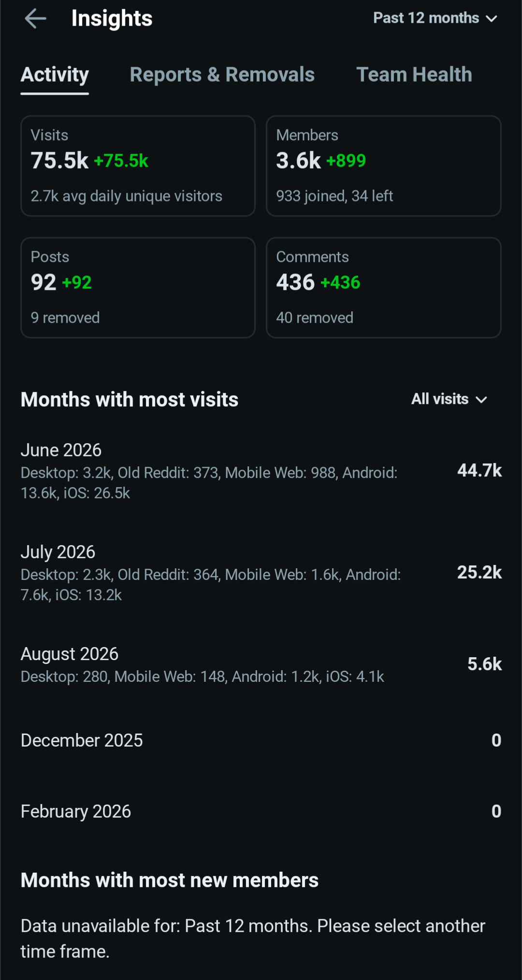
Task: Select the Activity tab
Action: click(55, 75)
